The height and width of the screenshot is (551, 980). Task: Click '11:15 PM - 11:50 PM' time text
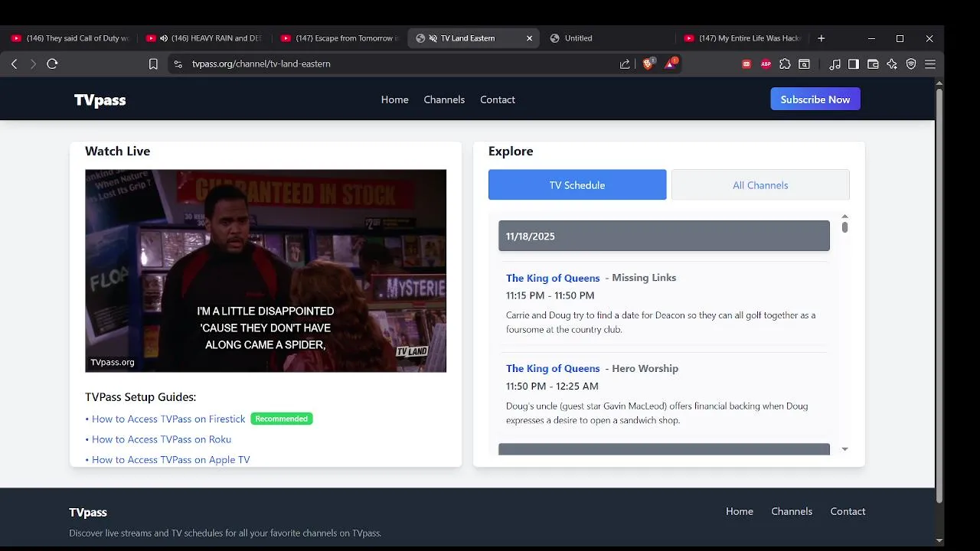[550, 295]
